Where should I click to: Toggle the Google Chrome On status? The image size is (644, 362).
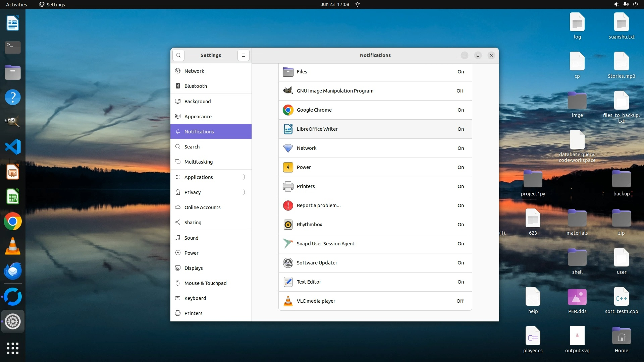click(x=461, y=110)
